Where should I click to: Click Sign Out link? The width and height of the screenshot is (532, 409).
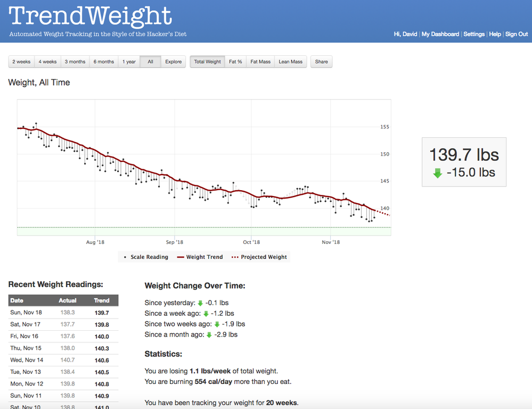click(517, 34)
